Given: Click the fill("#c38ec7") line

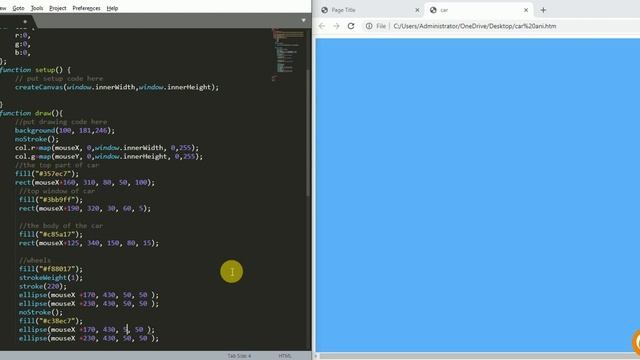Looking at the screenshot, I should [51, 321].
